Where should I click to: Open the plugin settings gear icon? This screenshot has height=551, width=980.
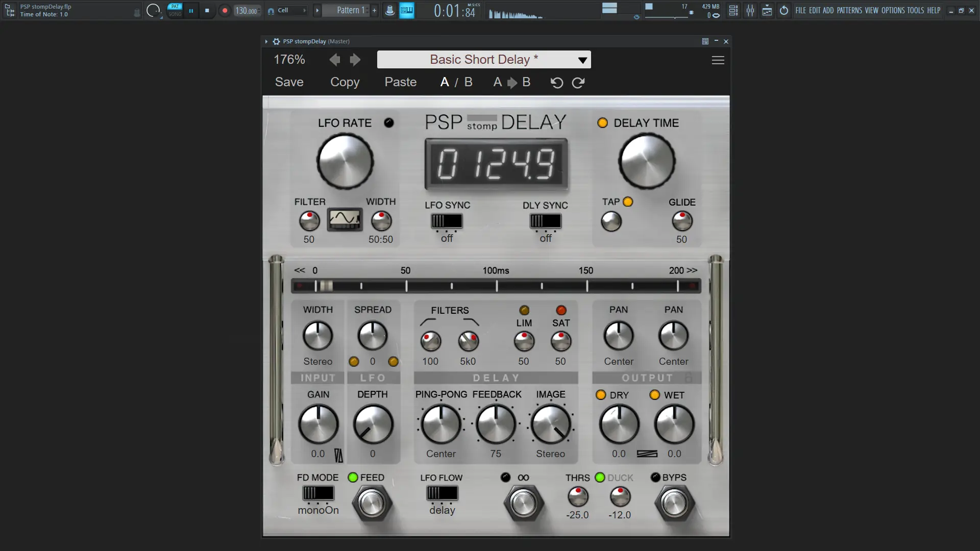click(x=276, y=41)
